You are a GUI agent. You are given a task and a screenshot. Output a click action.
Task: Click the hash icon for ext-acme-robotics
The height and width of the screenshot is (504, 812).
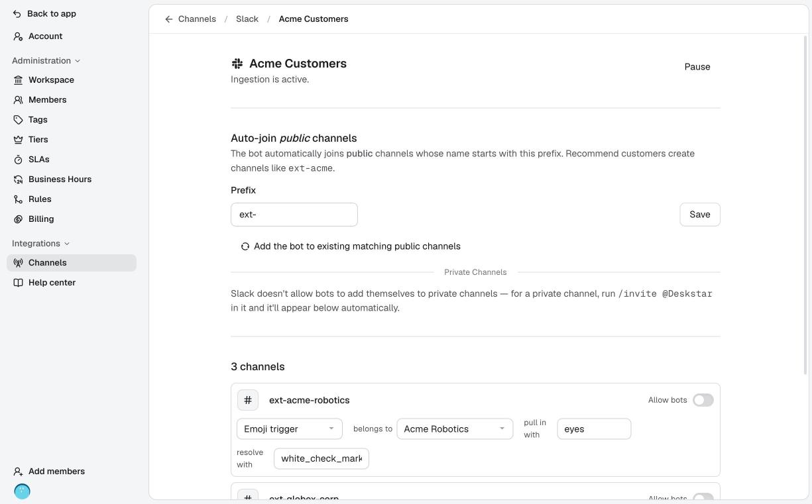click(248, 400)
